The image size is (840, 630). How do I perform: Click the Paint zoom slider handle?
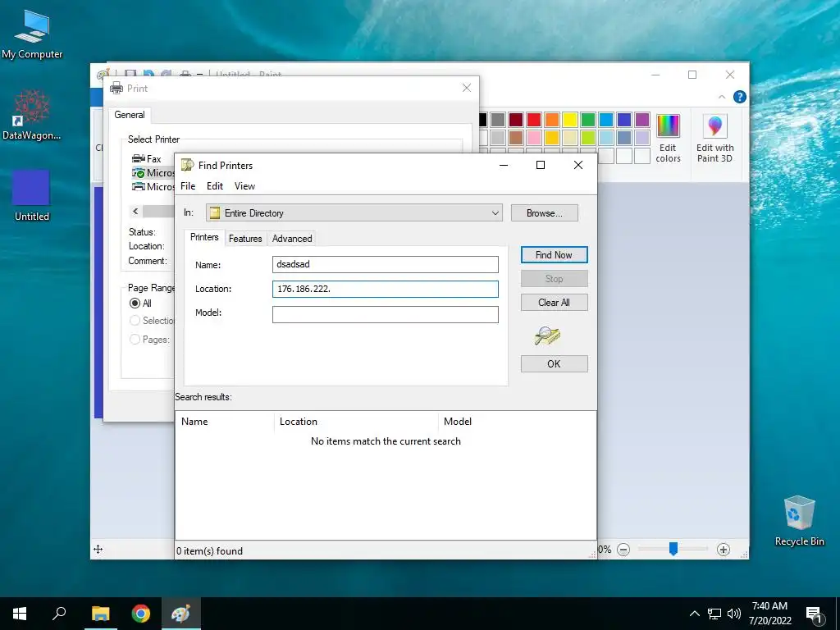coord(673,549)
